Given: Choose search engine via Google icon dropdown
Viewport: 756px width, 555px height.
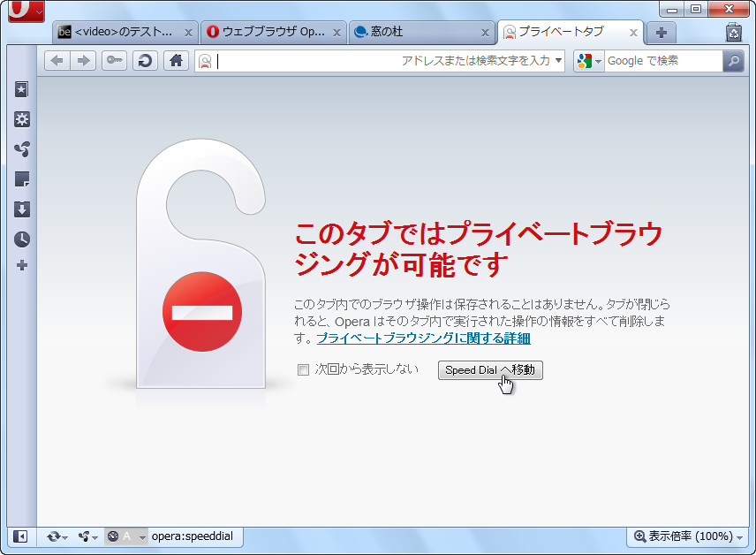Looking at the screenshot, I should click(589, 61).
